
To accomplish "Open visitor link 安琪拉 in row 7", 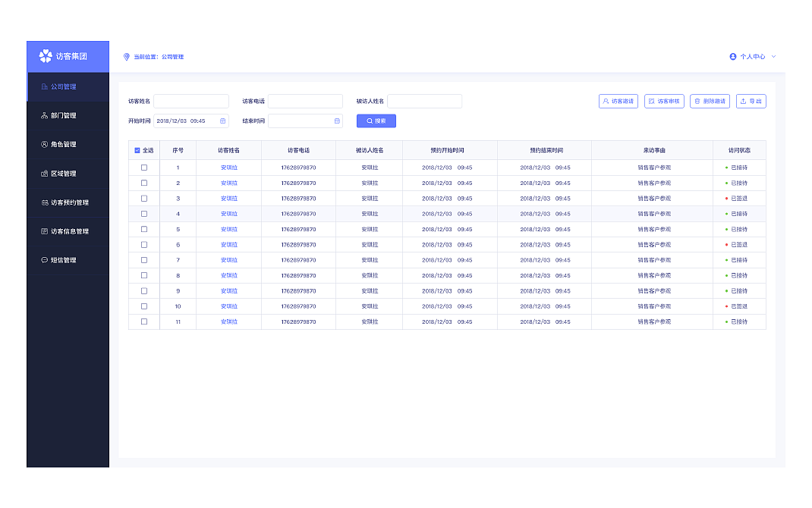I will click(x=229, y=260).
